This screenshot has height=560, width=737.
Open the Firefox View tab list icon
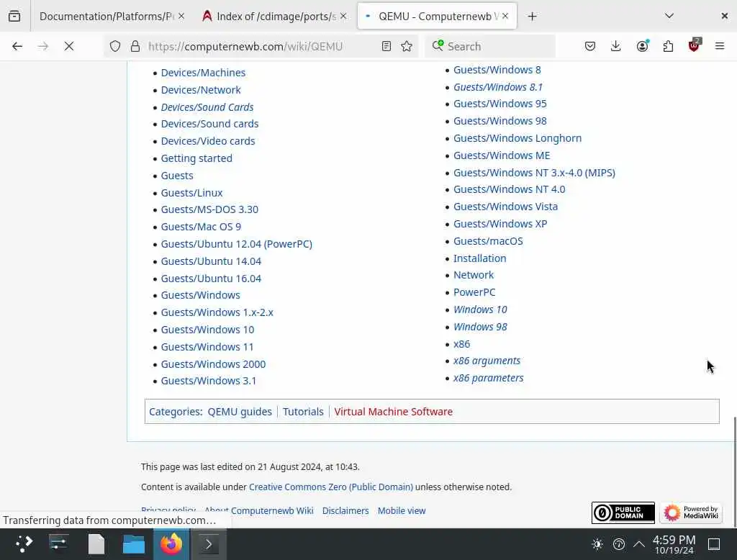pos(14,16)
